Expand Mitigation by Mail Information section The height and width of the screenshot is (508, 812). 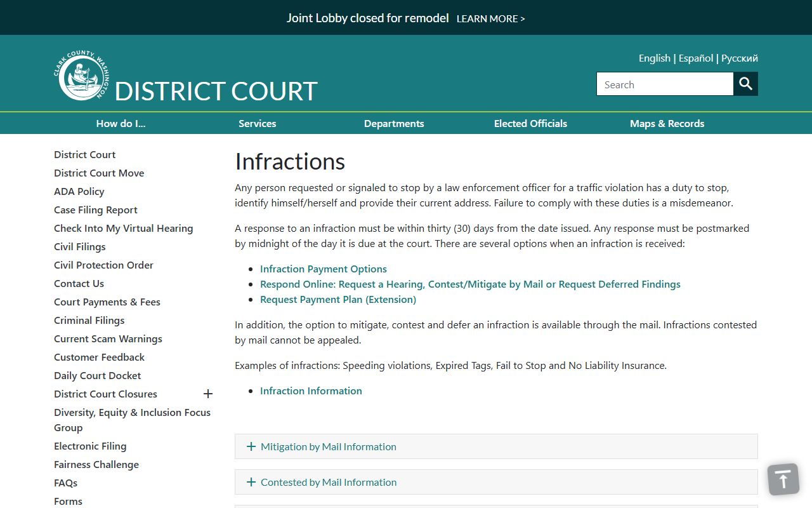[x=496, y=446]
